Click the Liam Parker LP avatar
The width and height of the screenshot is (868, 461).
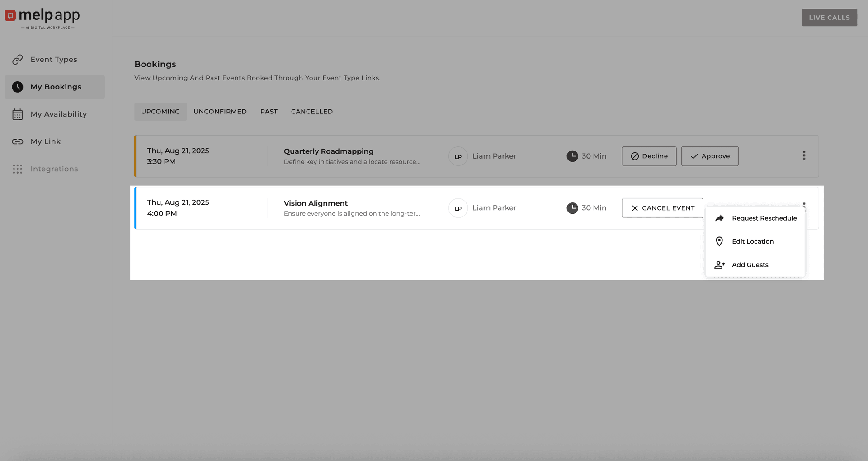click(x=458, y=156)
